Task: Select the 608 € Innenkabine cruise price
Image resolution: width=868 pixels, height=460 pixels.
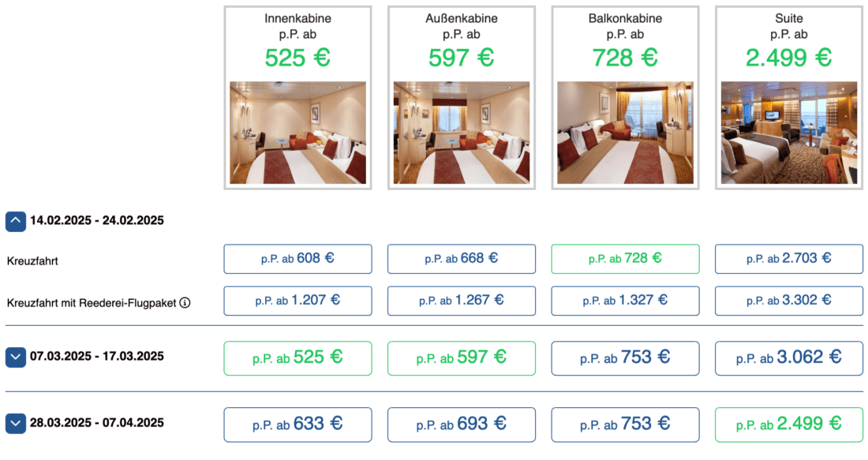Action: coord(297,259)
